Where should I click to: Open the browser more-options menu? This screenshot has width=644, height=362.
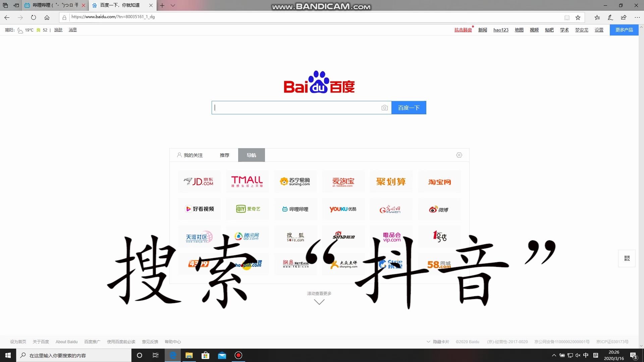(637, 17)
